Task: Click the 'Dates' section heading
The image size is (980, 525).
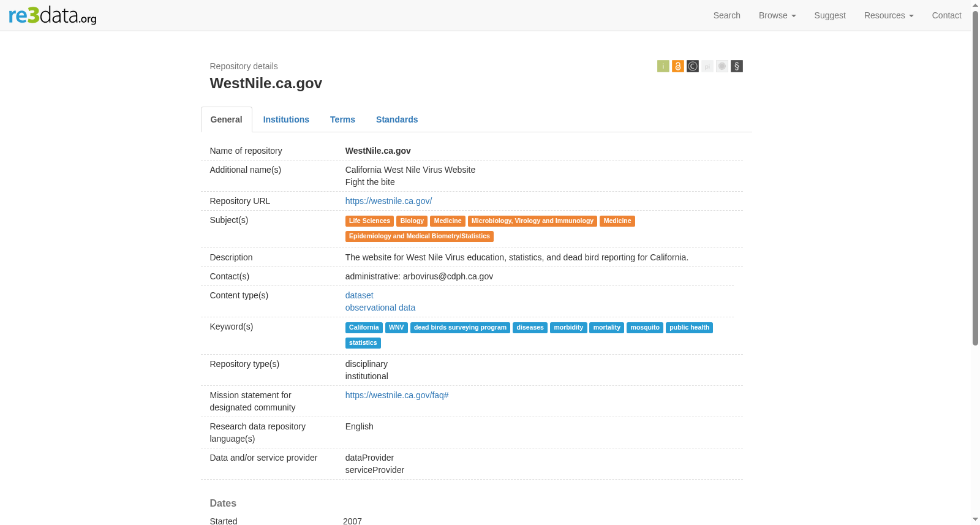Action: 223,503
